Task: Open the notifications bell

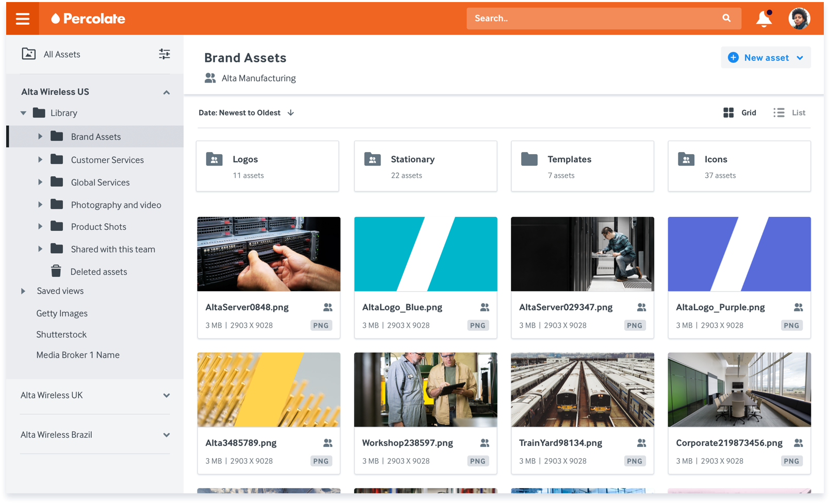Action: coord(763,19)
